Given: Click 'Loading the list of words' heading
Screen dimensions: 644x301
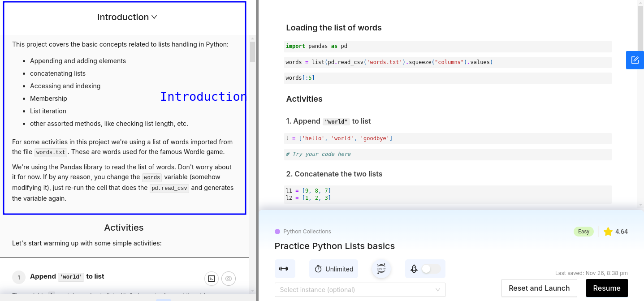Looking at the screenshot, I should pyautogui.click(x=334, y=28).
